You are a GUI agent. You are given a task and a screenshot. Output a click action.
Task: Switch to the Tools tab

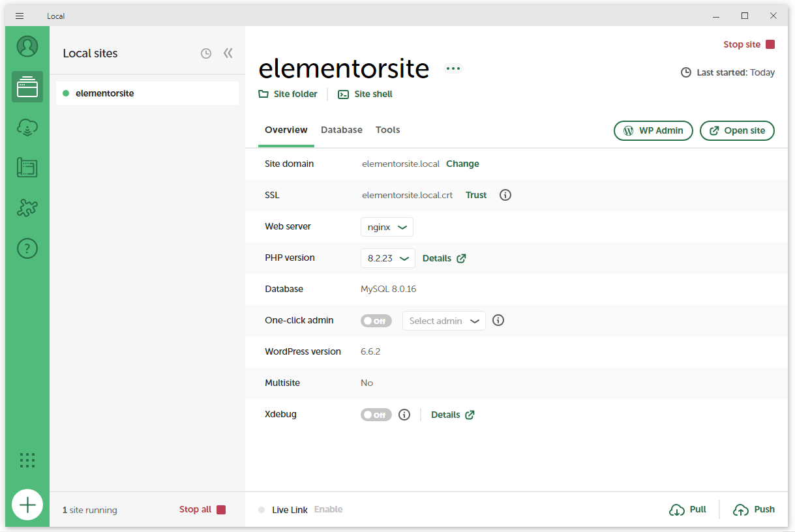[x=387, y=130]
